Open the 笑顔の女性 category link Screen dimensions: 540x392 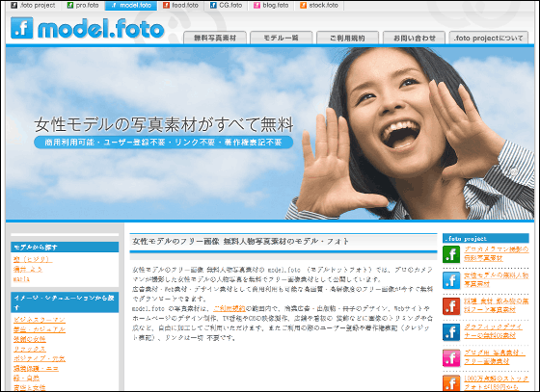coord(30,339)
